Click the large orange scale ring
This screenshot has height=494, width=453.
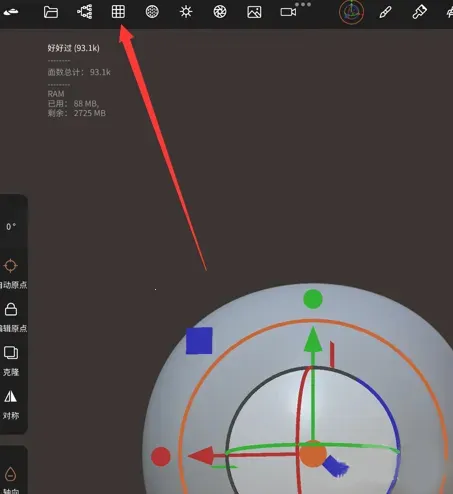tap(312, 321)
